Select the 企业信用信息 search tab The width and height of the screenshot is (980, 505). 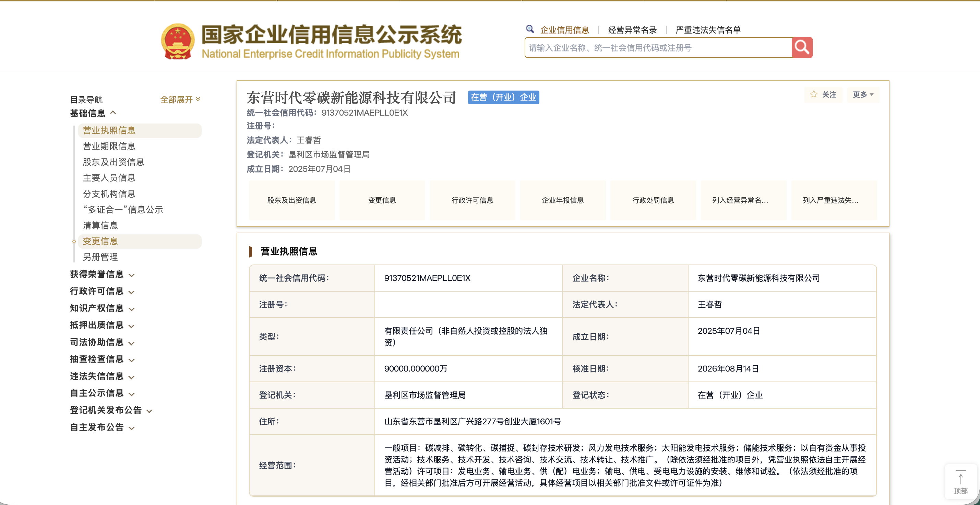564,30
